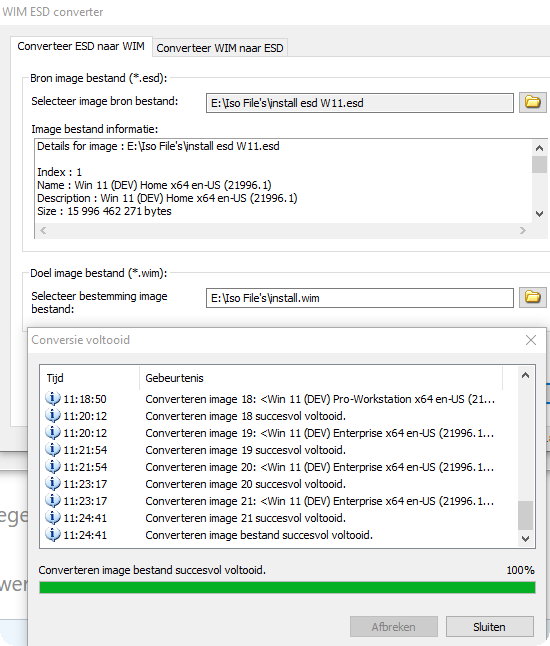Click info icon at 11:23:17 image 21 start
This screenshot has width=550, height=646.
pos(53,501)
